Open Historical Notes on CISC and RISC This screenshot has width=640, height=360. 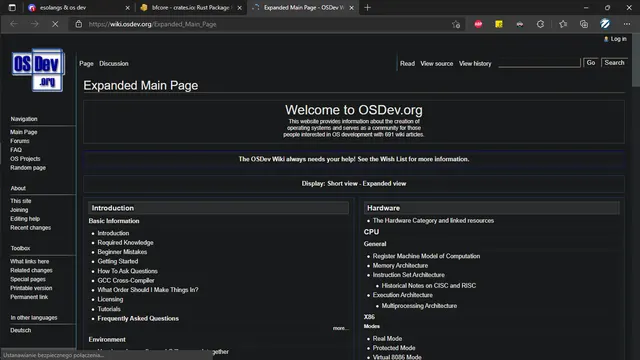[x=429, y=286]
